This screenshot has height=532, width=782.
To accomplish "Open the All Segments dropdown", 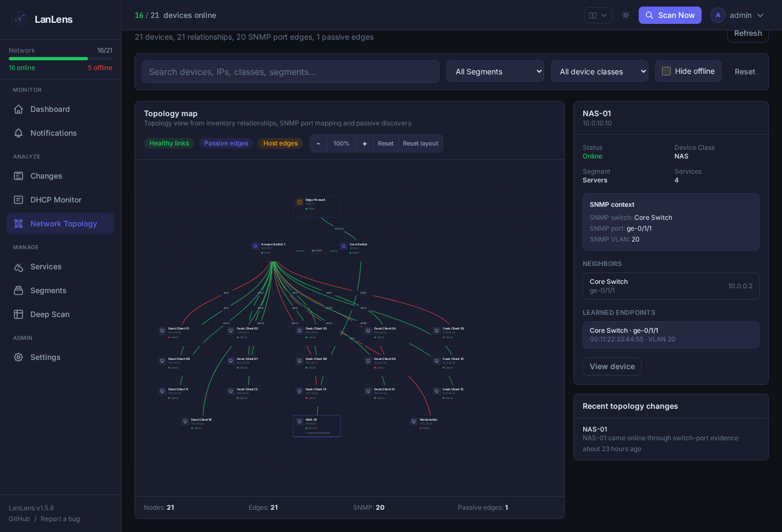I will tap(495, 71).
